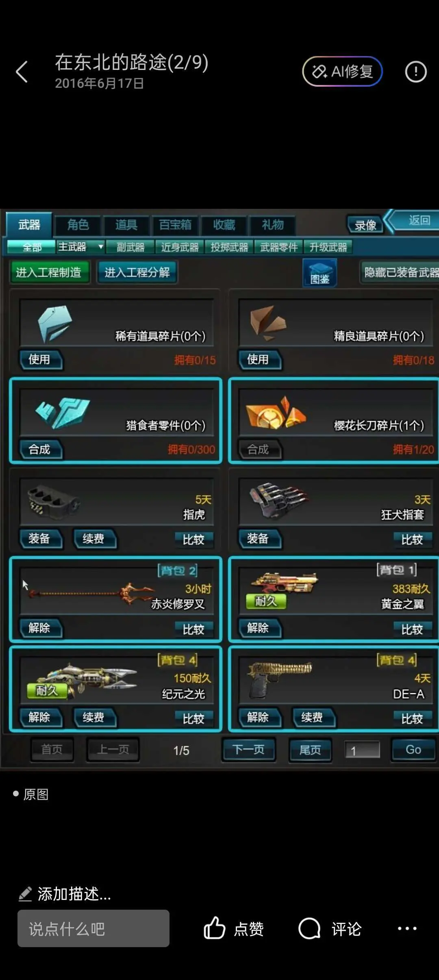Tap the 点赞 thumbs-up icon
The image size is (439, 980).
(x=214, y=928)
